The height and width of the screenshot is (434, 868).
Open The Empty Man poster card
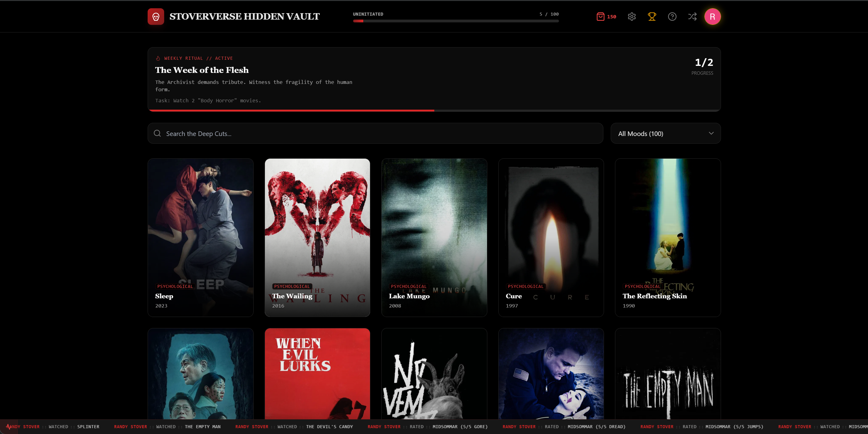point(668,374)
